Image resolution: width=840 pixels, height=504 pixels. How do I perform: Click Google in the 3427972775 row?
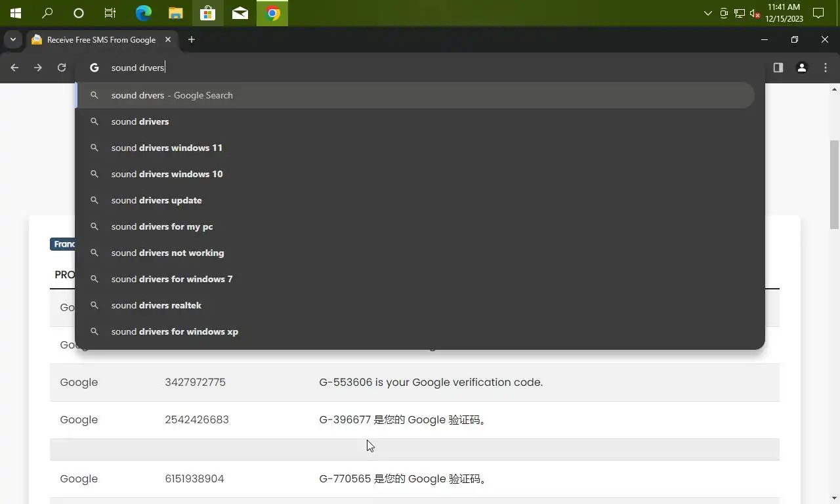(79, 382)
